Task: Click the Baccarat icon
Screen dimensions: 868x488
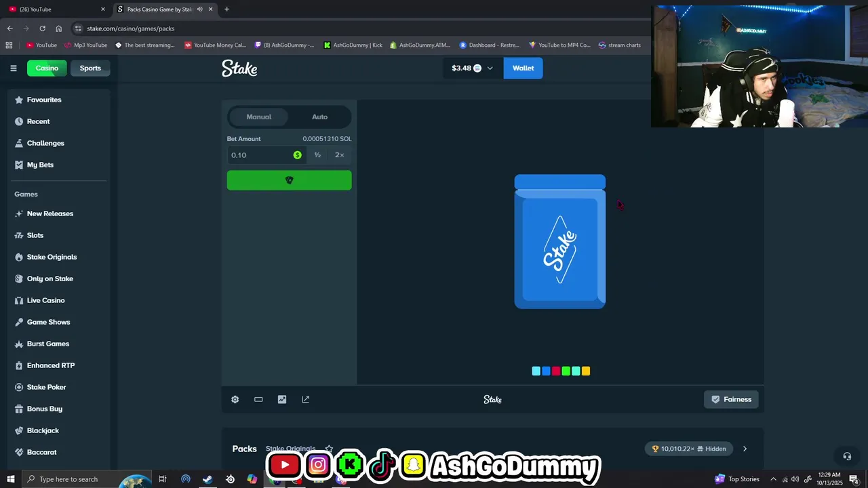Action: click(19, 452)
